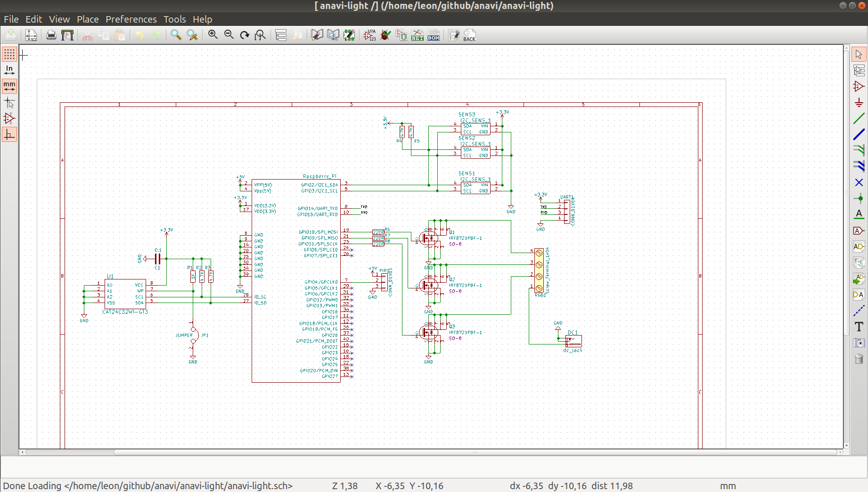Run the Annotate schematic tool
This screenshot has width=868, height=492.
[370, 35]
